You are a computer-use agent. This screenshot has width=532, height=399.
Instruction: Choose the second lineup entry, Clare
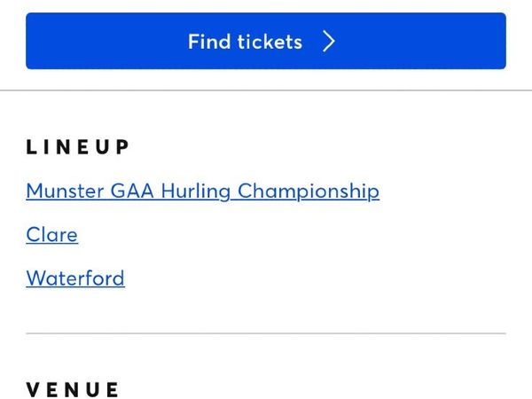(x=51, y=235)
